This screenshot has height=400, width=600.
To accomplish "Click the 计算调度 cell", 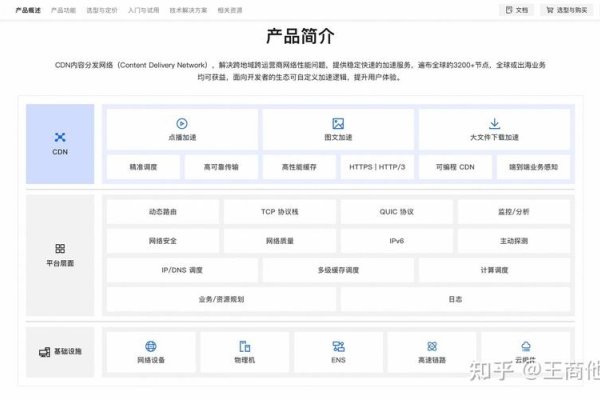I will click(494, 270).
